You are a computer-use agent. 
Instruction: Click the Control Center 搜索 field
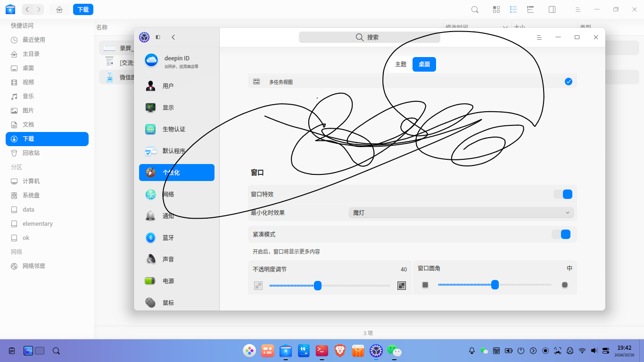pos(370,37)
